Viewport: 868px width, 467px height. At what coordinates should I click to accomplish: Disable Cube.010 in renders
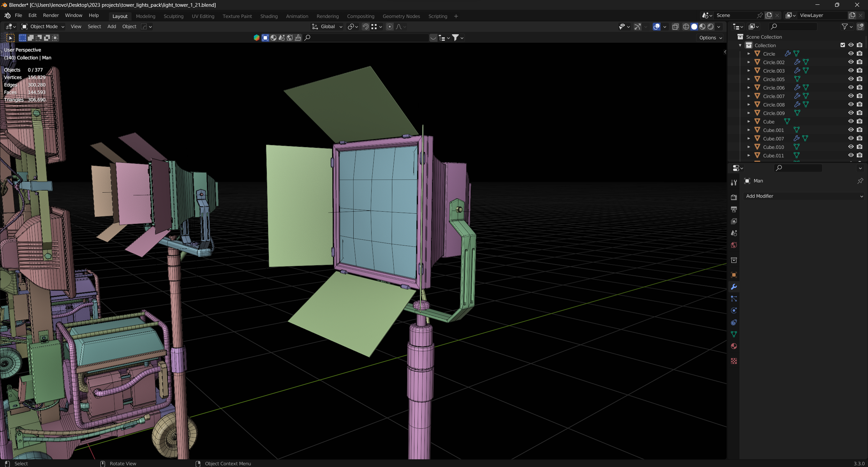point(859,147)
